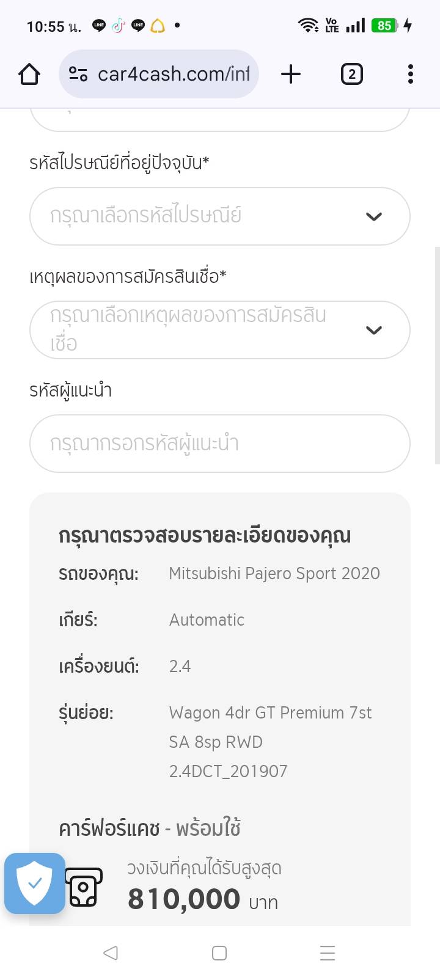440x980 pixels.
Task: Open the browser three-dot menu
Action: point(410,75)
